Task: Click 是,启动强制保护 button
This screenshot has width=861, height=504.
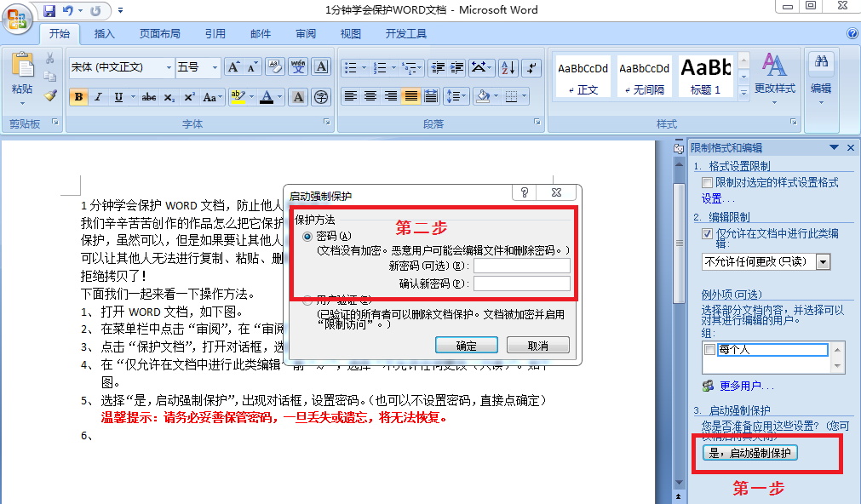Action: [x=750, y=453]
